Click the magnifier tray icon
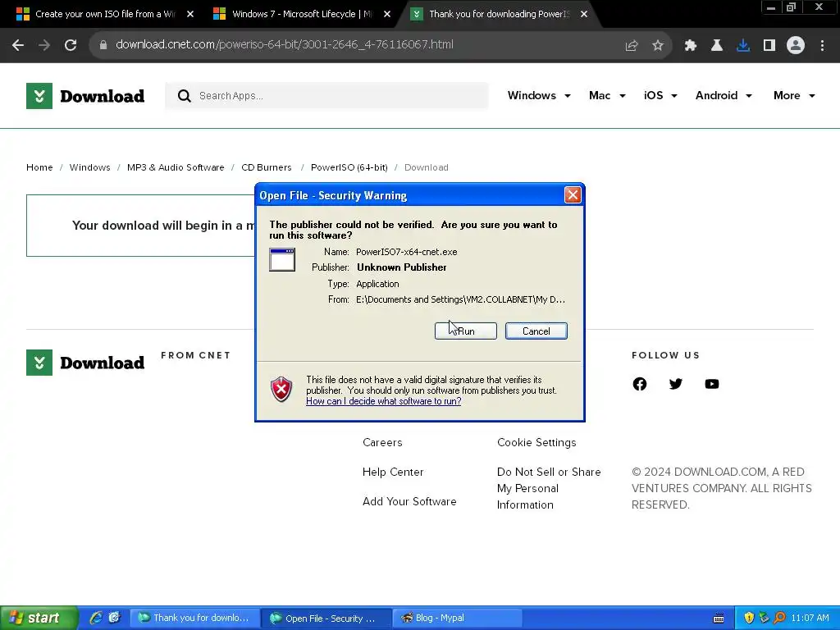This screenshot has height=630, width=840. 779,618
